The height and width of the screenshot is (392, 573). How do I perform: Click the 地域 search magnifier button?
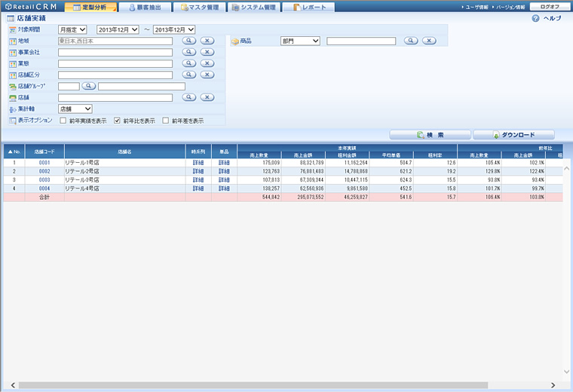(x=189, y=41)
